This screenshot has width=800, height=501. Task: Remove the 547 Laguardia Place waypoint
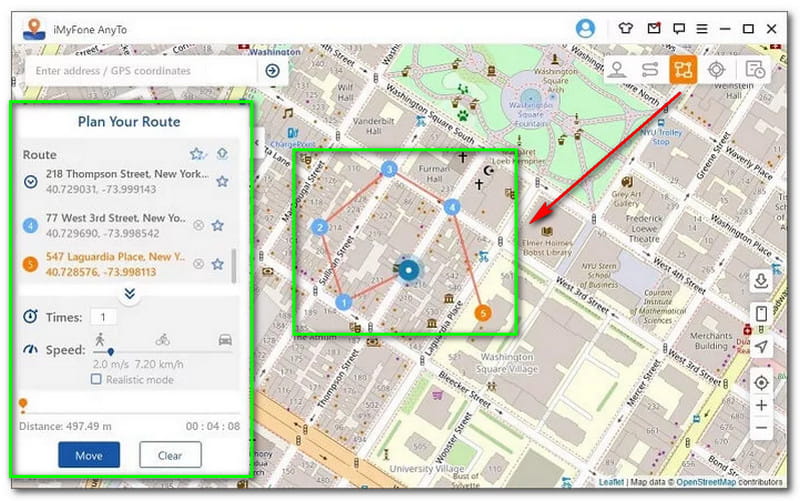(x=198, y=264)
